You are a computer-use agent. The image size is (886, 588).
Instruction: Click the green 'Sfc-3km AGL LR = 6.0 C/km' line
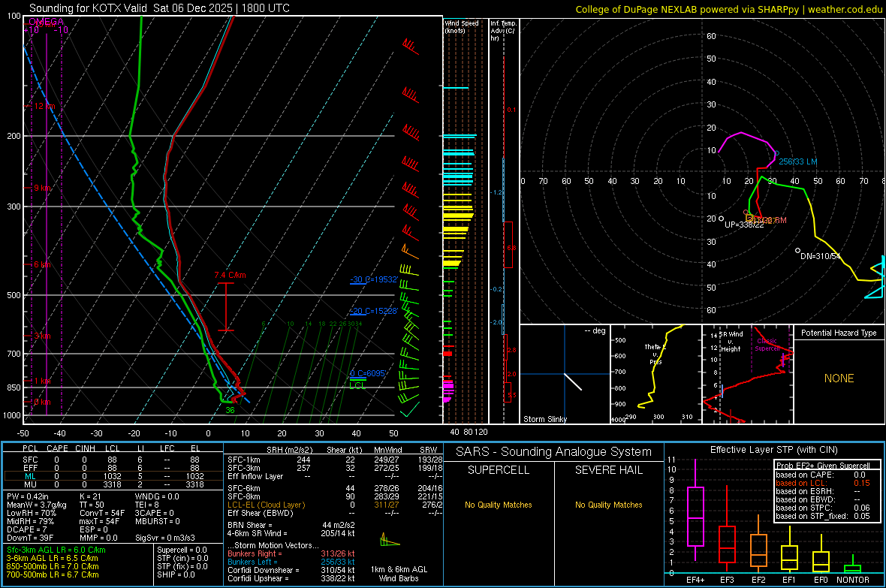tap(56, 550)
